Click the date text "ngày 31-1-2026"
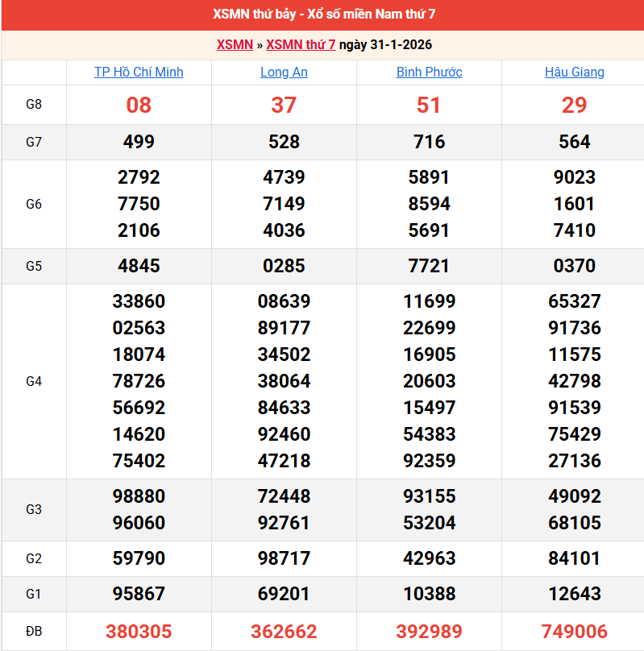 pyautogui.click(x=385, y=44)
